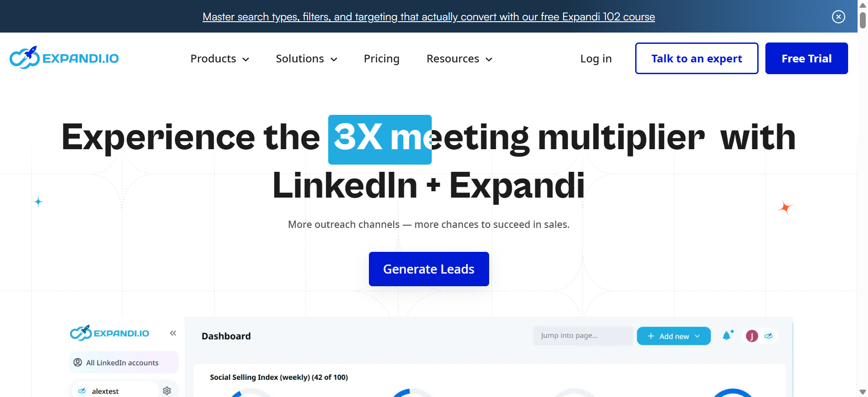
Task: Expand the Products dropdown menu
Action: [220, 59]
